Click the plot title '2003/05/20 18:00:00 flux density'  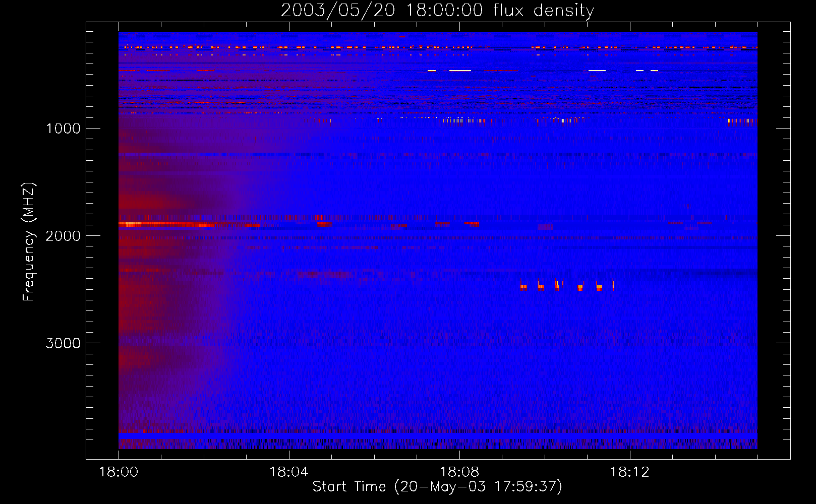[x=437, y=11]
